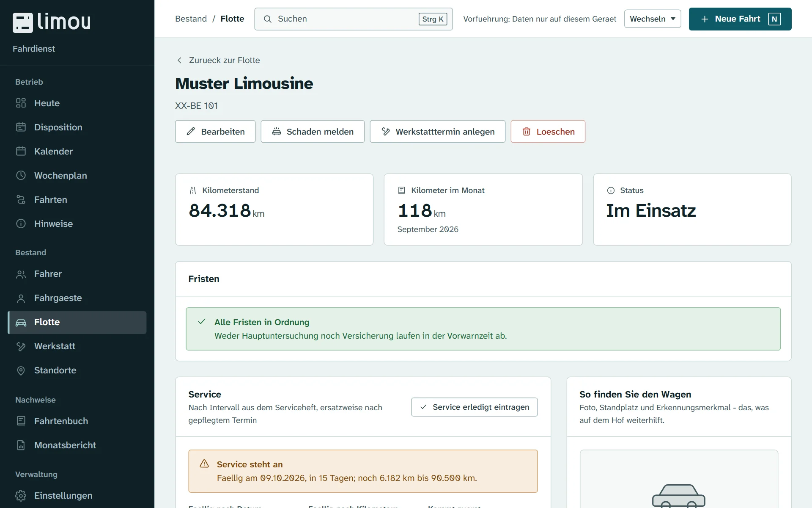Click the Fahrtenbuch book icon

coord(21,421)
